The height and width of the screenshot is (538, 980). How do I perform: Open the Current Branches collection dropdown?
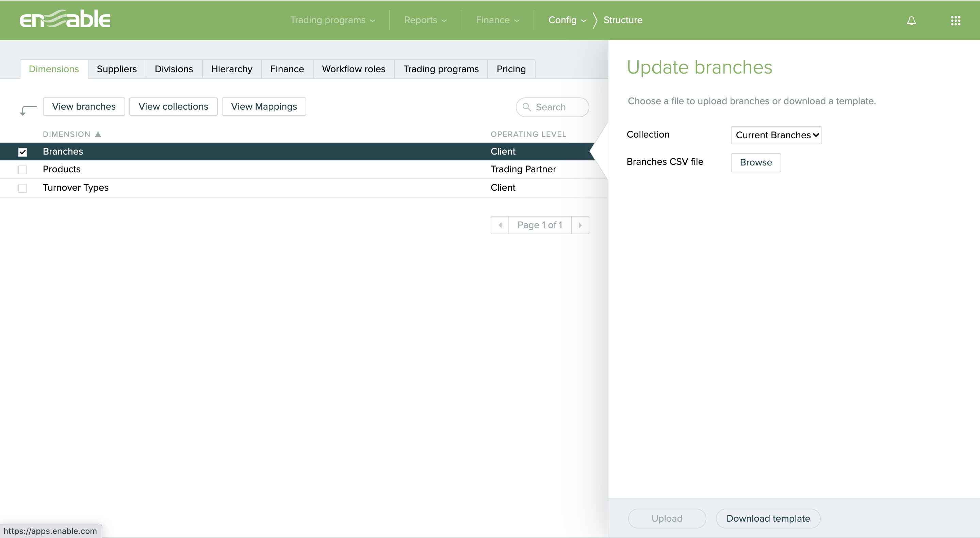click(x=776, y=135)
